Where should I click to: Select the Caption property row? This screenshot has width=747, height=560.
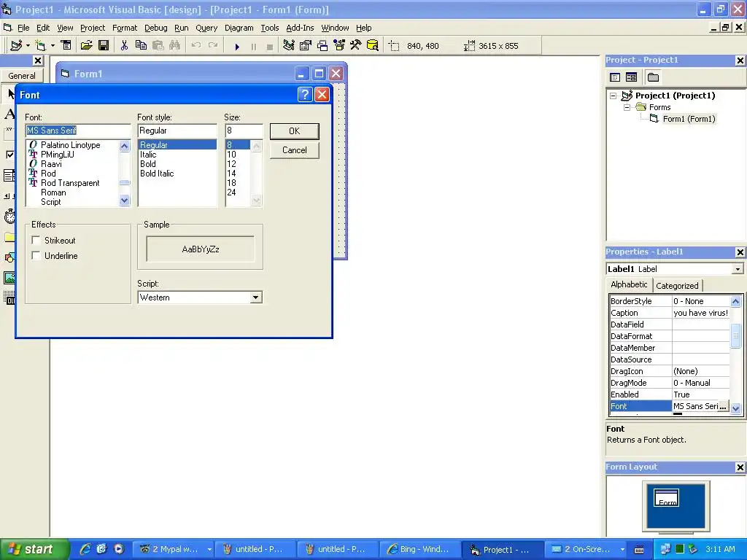670,313
